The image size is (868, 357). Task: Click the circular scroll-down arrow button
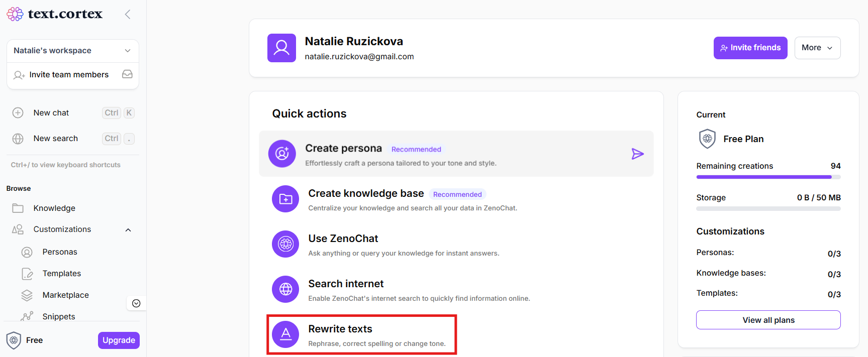(x=136, y=303)
